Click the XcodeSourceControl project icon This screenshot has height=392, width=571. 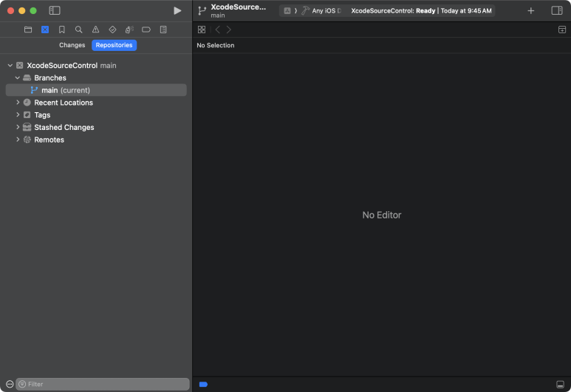click(20, 66)
